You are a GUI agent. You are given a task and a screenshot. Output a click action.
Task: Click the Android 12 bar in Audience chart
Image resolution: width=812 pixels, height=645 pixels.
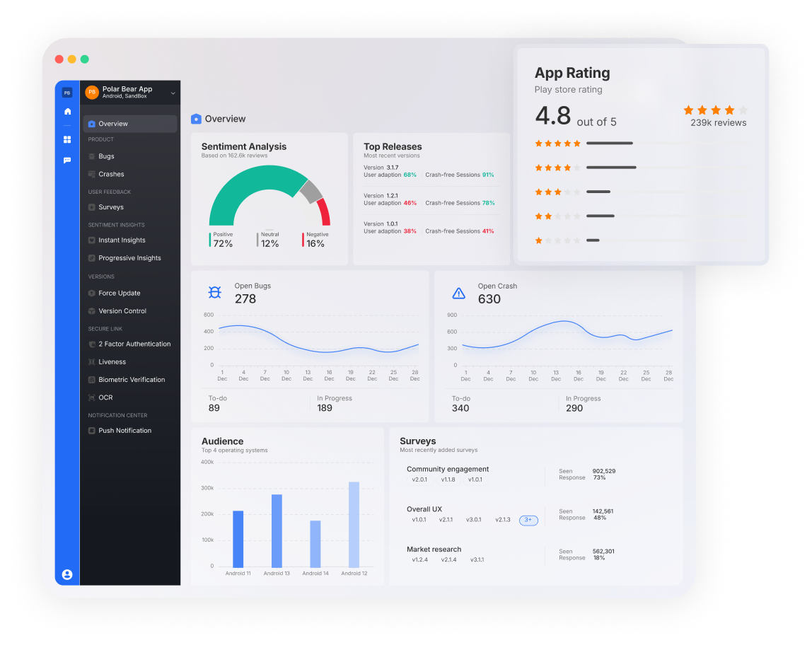click(x=354, y=523)
